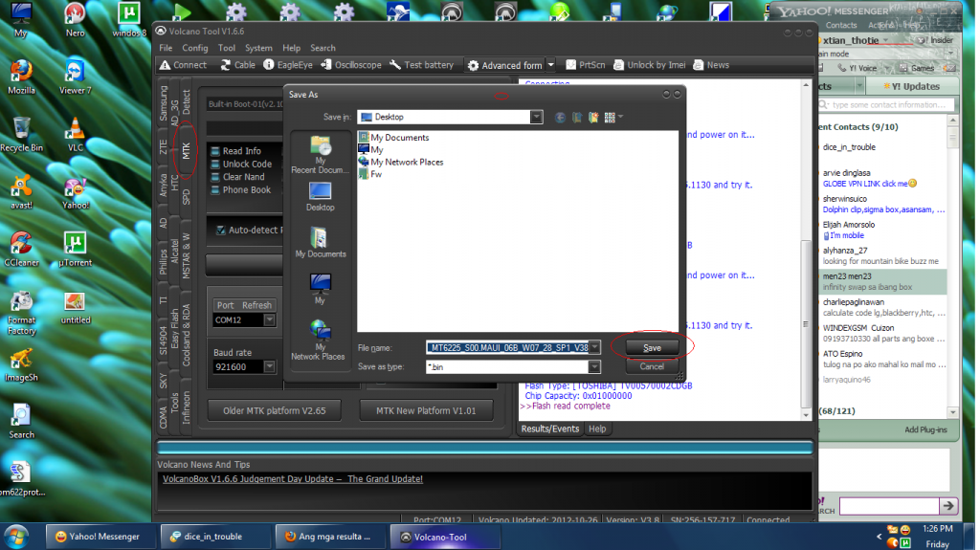This screenshot has width=980, height=550.
Task: Select contact dice_in_trouble in Messenger
Action: tap(849, 147)
